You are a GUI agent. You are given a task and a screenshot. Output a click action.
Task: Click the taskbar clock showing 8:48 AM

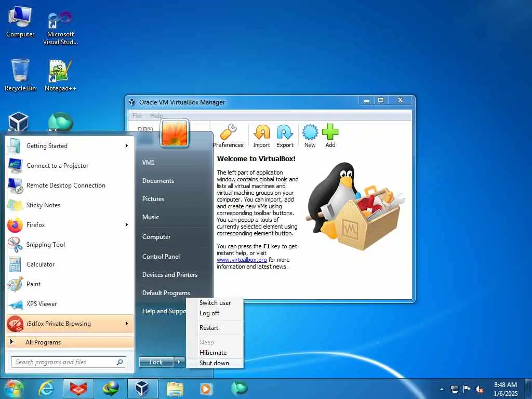pos(506,389)
